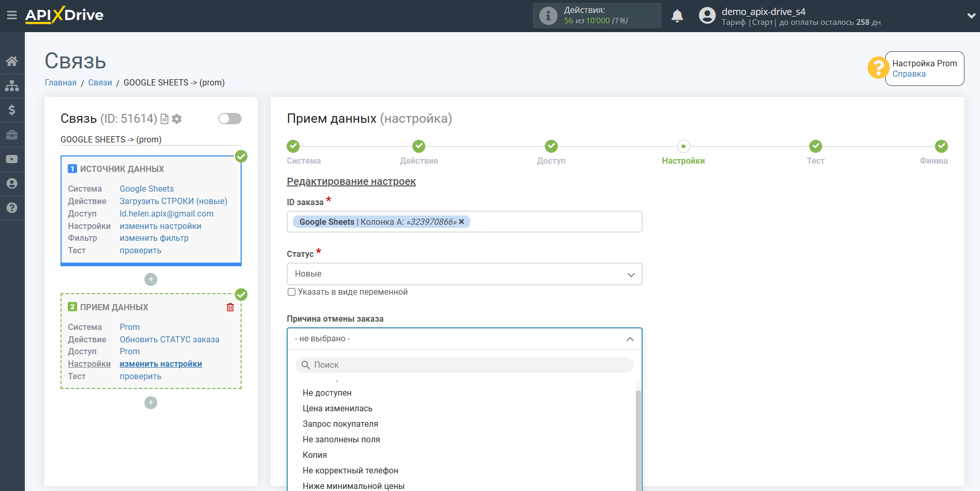Open the briefcase sidebar icon
Screen dimensions: 980x491
coord(12,135)
